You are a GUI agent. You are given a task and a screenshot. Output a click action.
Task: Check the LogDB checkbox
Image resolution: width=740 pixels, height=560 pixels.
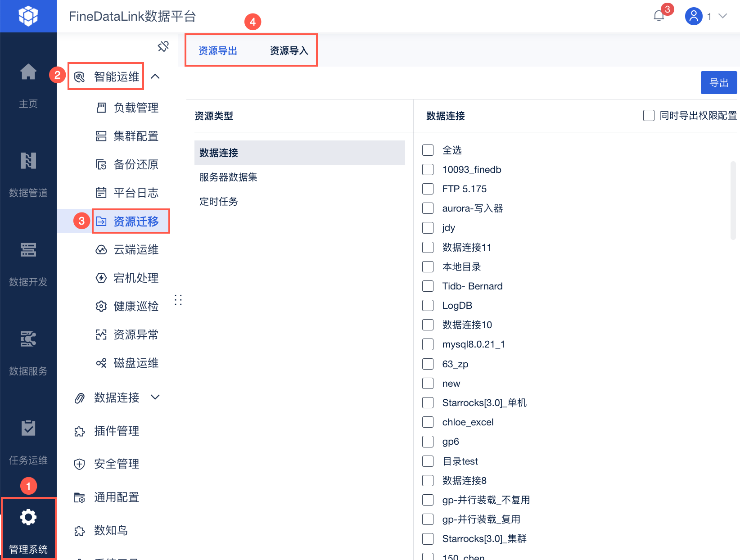tap(428, 306)
